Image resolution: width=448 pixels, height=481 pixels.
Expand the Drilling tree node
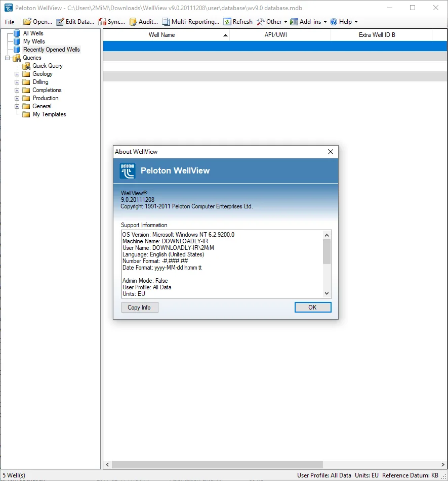point(17,82)
